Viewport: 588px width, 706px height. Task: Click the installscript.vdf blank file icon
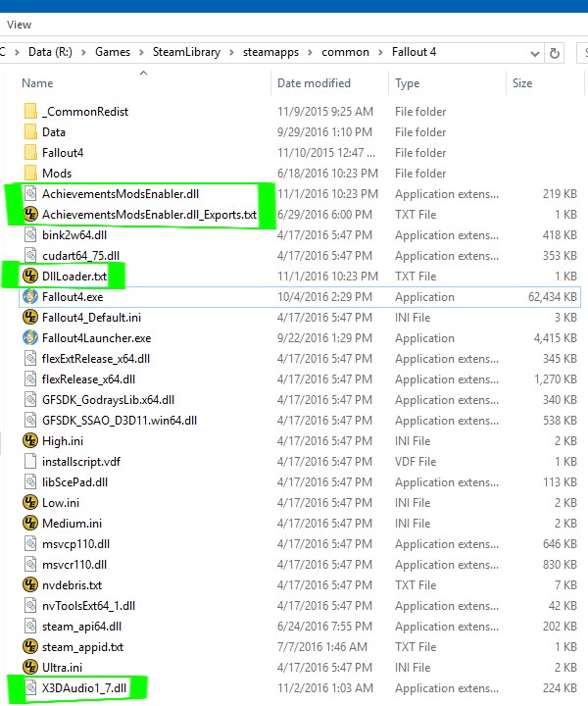(x=30, y=461)
